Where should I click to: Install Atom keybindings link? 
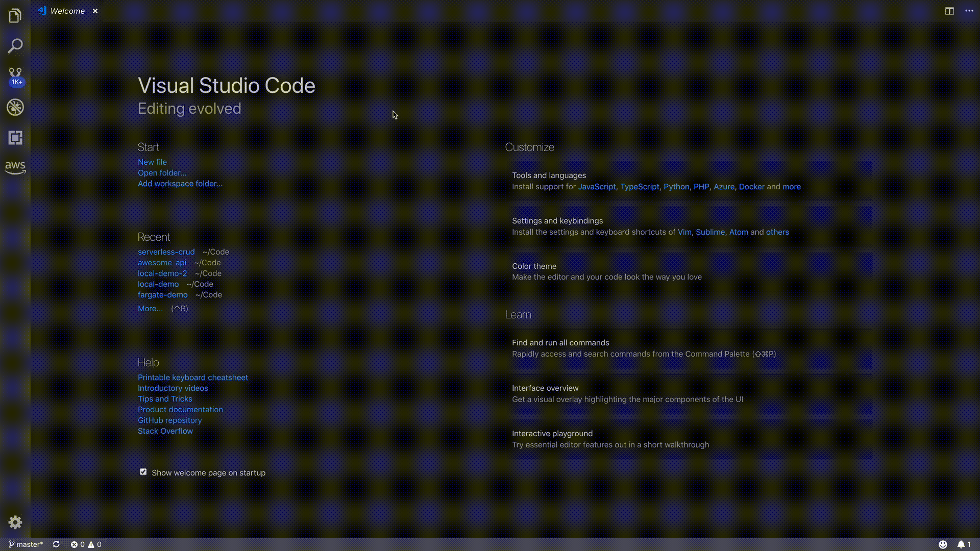739,232
